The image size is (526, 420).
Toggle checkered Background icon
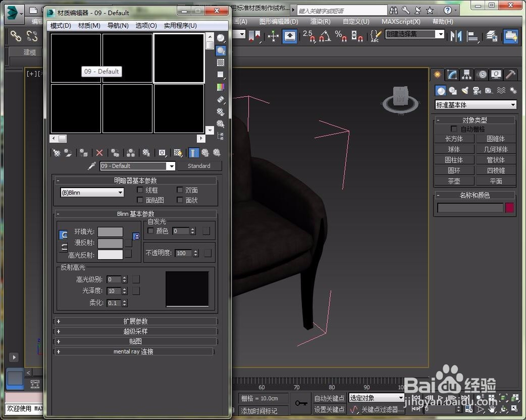[x=220, y=63]
